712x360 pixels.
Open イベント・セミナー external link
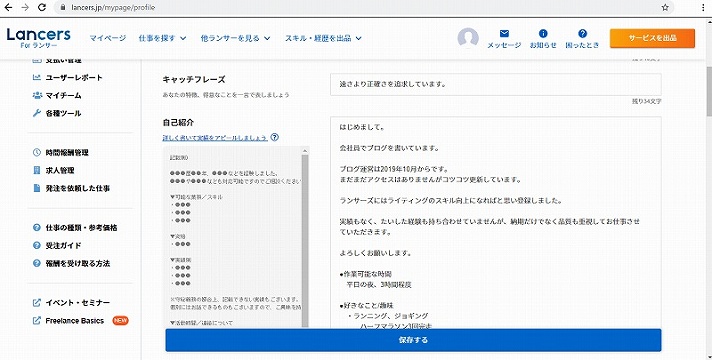click(x=77, y=303)
